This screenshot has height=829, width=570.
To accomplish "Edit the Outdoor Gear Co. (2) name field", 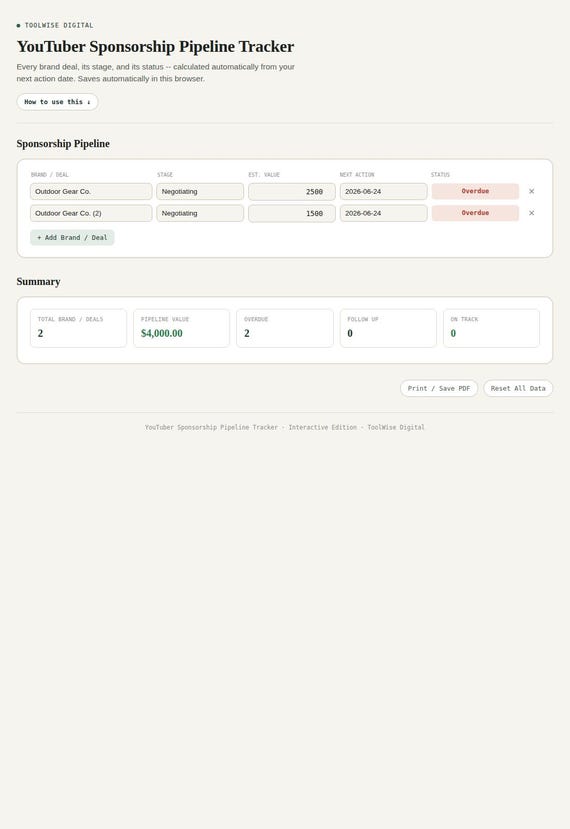I will pos(91,213).
